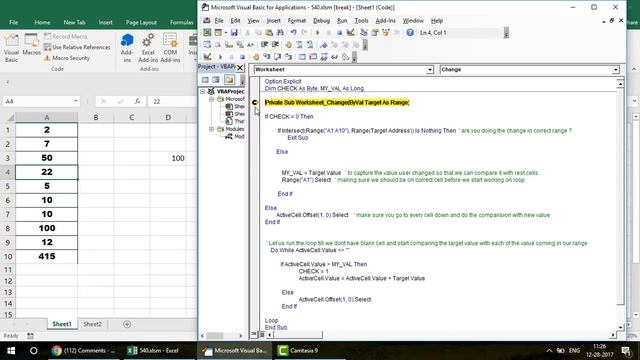Screen dimensions: 640x360
Task: Click the Visual Basic button in the Excel ribbon
Action: pos(11,48)
